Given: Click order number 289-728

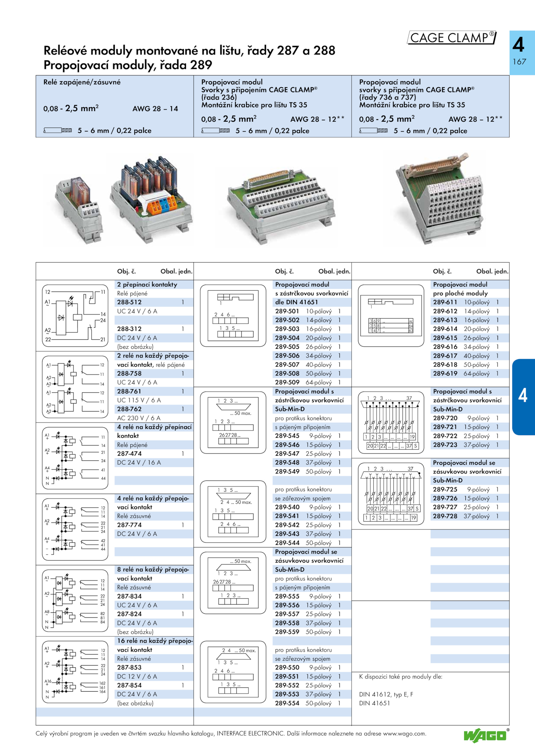Looking at the screenshot, I should [445, 516].
